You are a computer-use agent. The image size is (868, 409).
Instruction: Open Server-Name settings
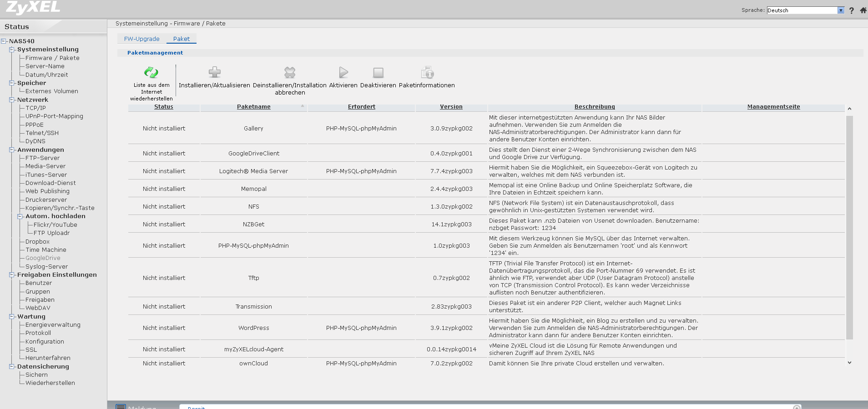pyautogui.click(x=45, y=66)
